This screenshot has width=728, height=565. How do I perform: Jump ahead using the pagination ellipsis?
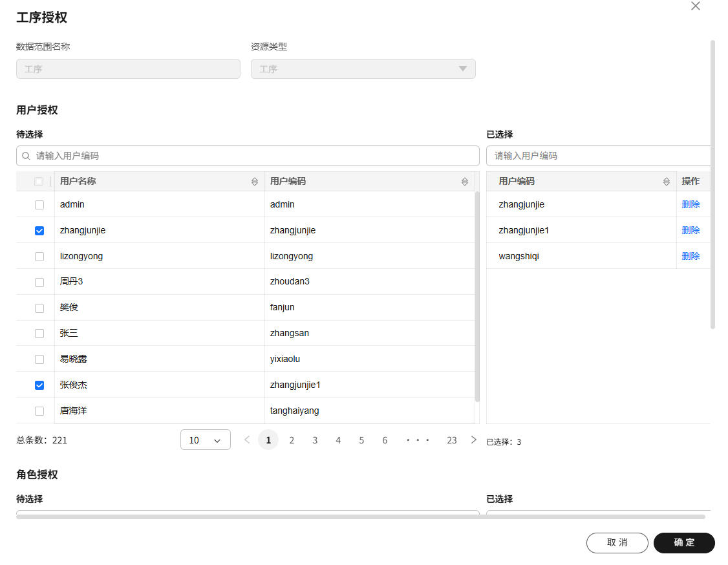418,440
